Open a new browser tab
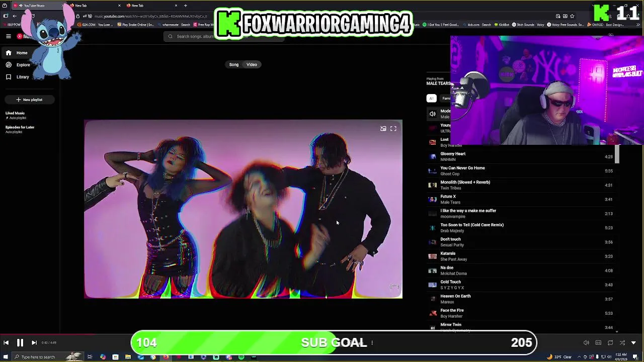The width and height of the screenshot is (644, 362). click(x=185, y=6)
